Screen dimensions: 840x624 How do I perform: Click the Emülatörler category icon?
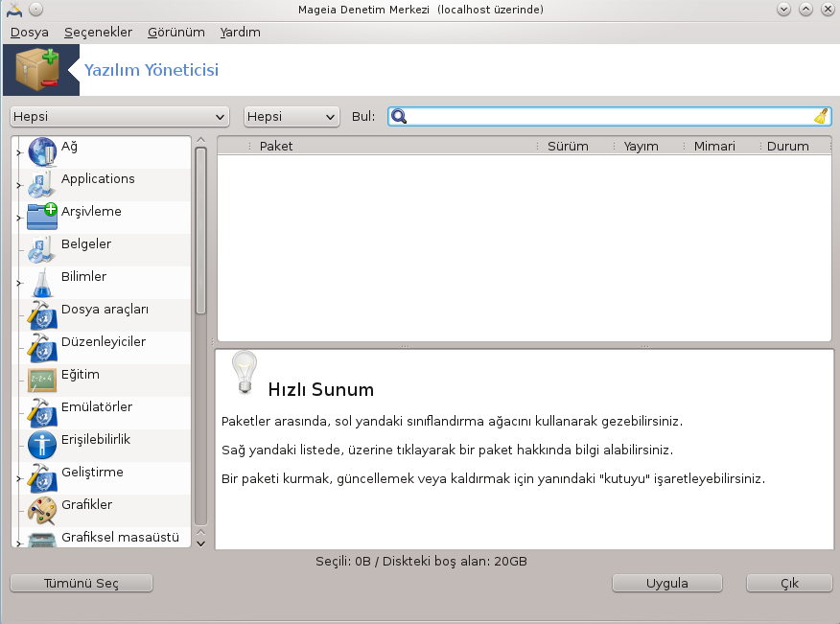[x=42, y=413]
